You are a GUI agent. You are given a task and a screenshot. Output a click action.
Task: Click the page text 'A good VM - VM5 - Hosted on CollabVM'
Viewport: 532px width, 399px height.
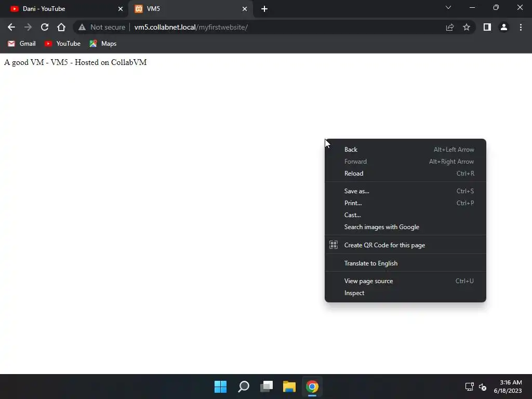click(75, 62)
